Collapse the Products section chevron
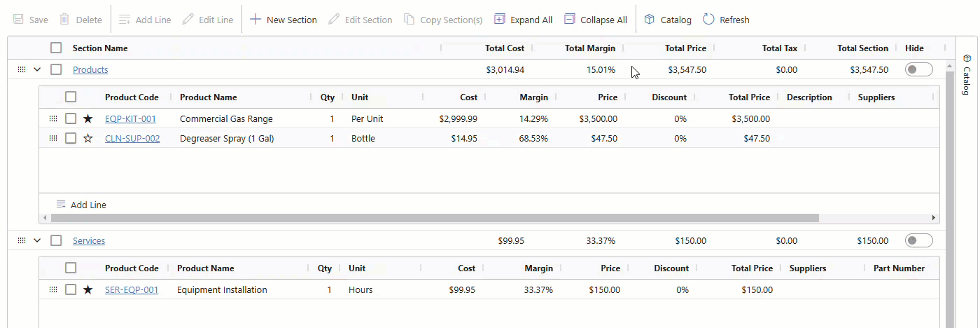 38,70
